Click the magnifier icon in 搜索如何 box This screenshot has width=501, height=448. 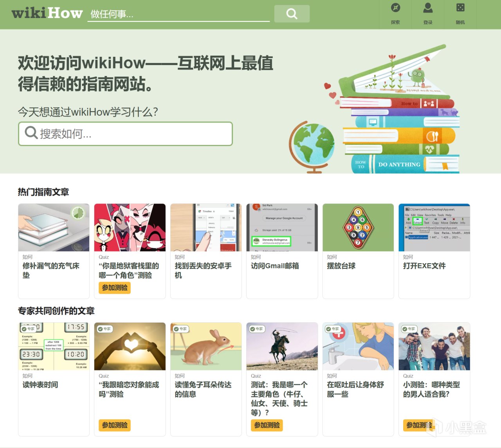coord(31,133)
